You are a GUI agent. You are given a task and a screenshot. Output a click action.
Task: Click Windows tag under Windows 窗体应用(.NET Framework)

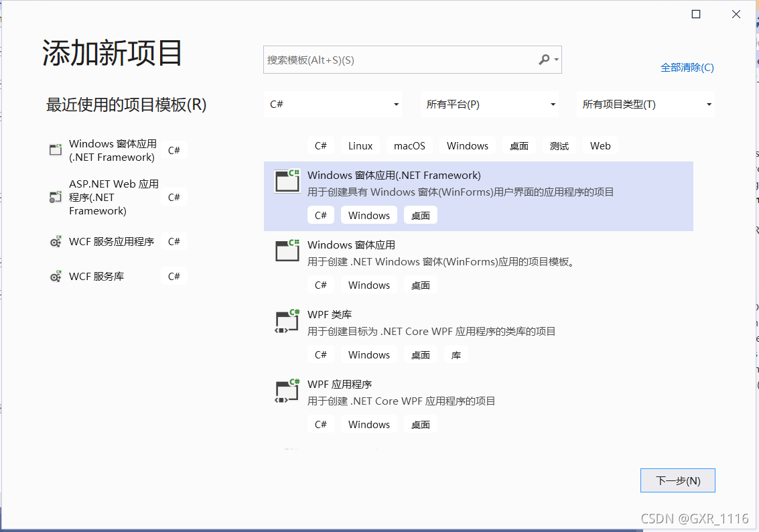coord(369,216)
